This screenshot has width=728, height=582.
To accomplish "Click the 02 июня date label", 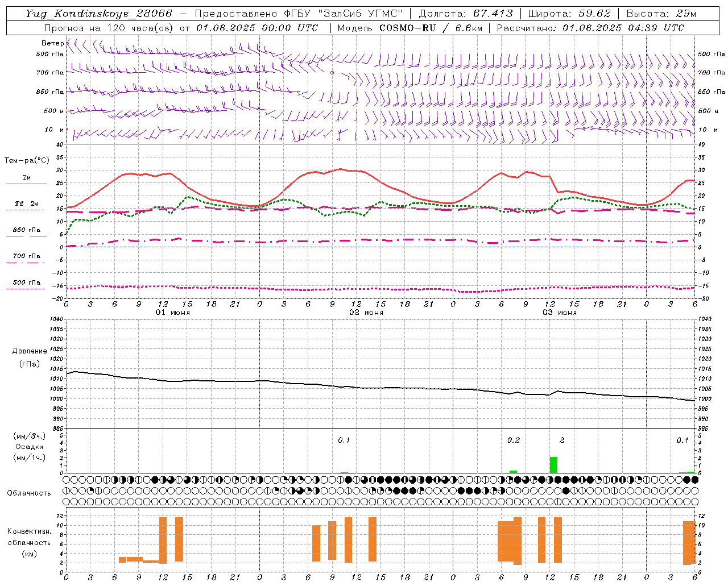I will pos(366,313).
